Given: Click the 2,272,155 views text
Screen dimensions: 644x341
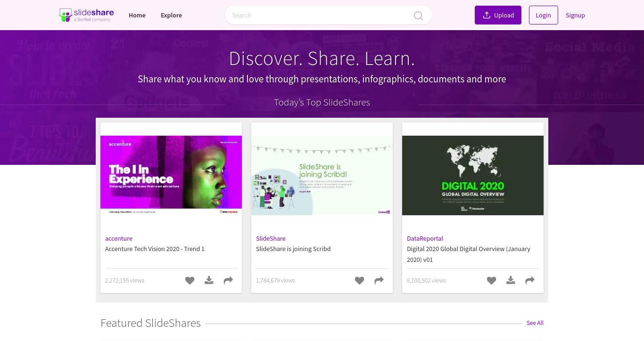Looking at the screenshot, I should tap(124, 280).
